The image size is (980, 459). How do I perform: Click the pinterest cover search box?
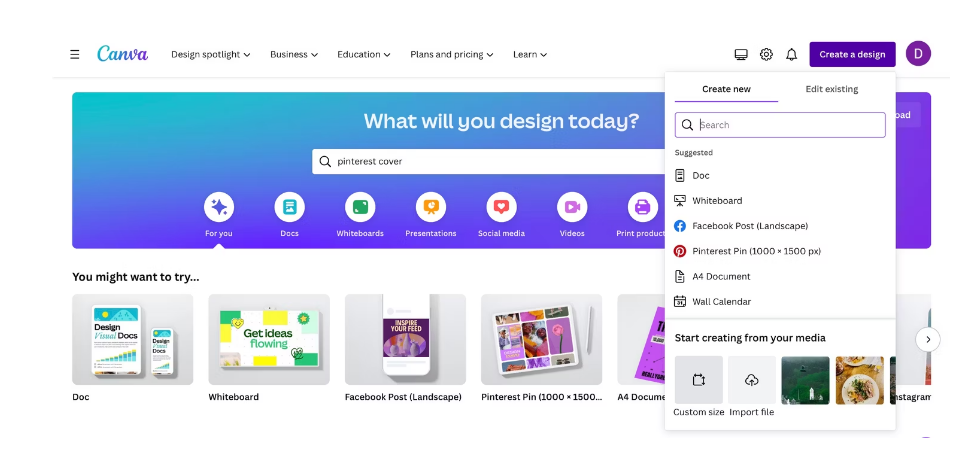click(x=489, y=161)
